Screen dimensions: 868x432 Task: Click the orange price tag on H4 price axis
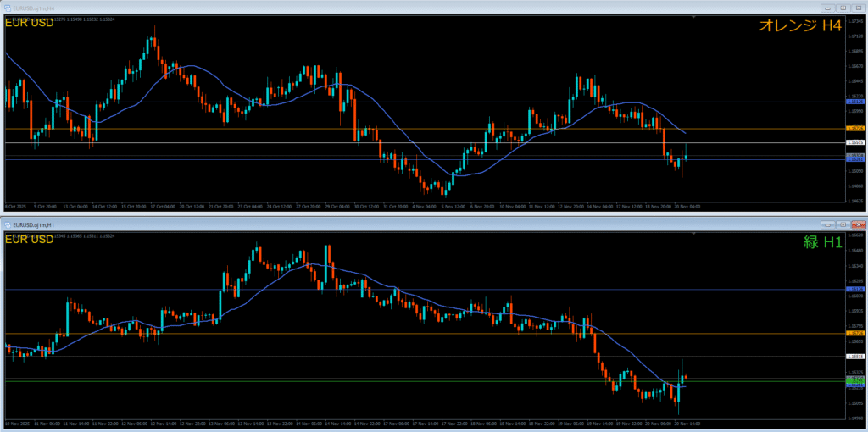(855, 128)
